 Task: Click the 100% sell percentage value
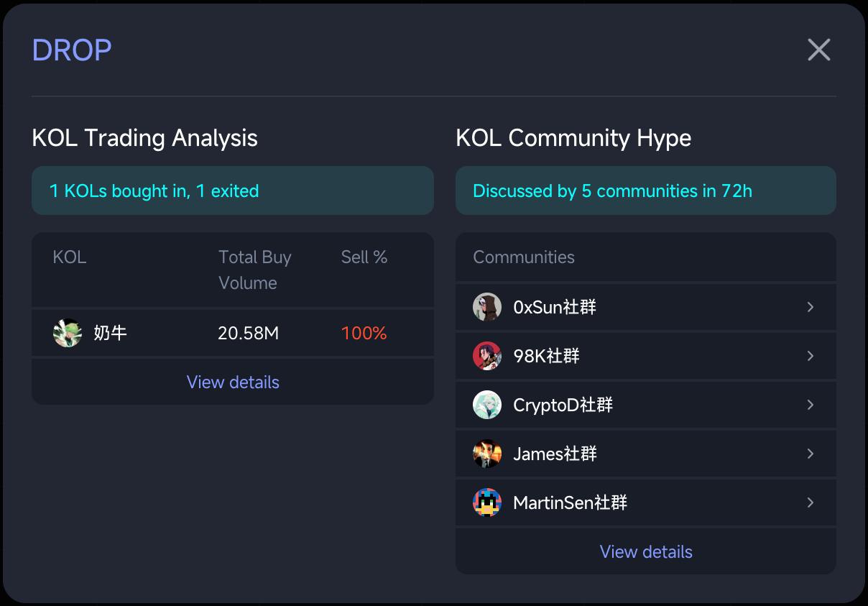(364, 333)
